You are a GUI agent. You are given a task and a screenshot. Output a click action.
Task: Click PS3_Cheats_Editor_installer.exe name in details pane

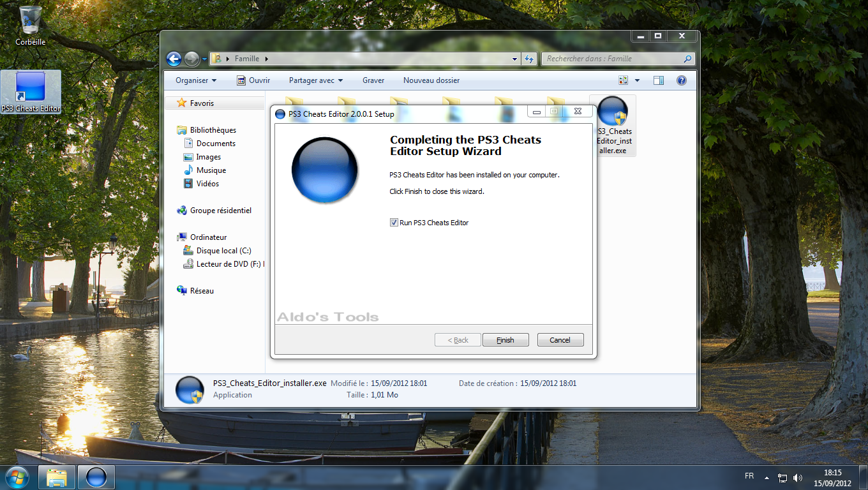270,383
